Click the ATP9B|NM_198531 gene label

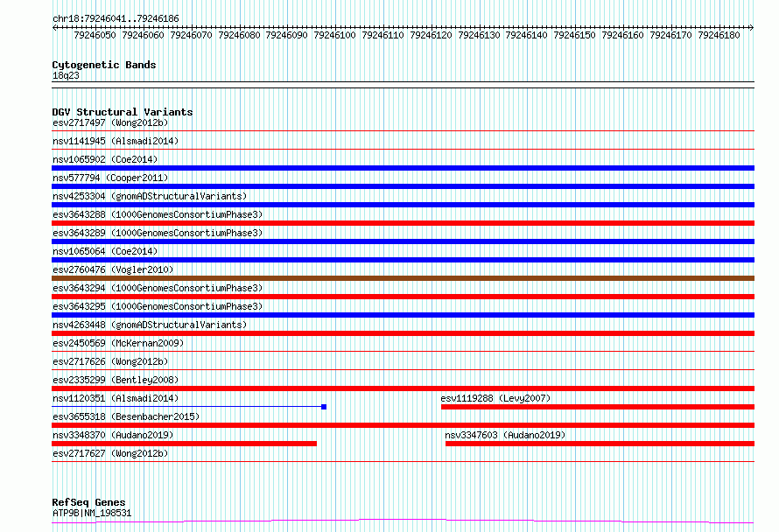92,513
